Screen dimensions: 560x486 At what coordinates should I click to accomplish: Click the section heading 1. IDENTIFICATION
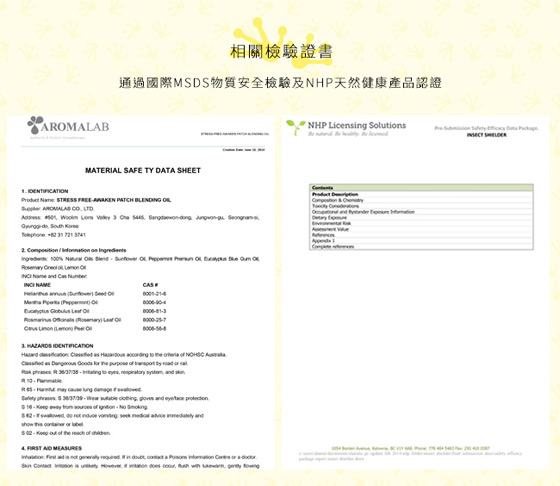pos(45,191)
